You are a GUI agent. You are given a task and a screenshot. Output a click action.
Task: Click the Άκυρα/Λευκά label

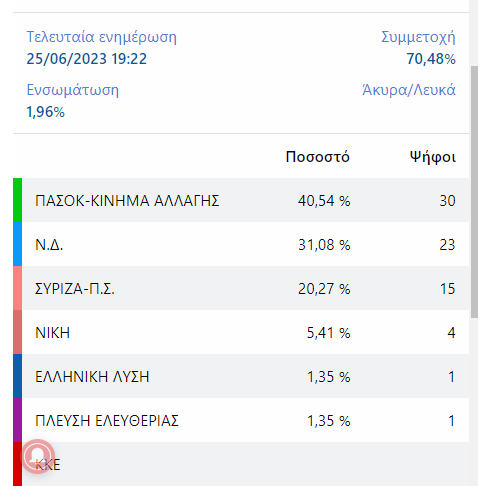(x=409, y=90)
